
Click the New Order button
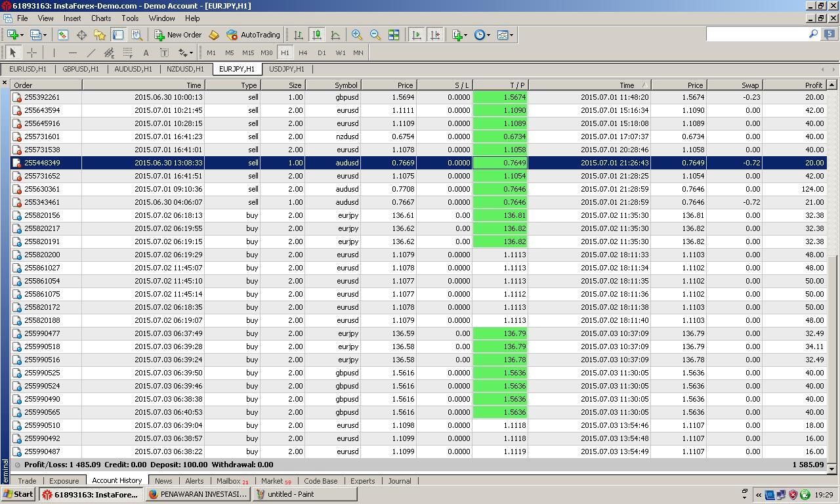click(x=178, y=35)
